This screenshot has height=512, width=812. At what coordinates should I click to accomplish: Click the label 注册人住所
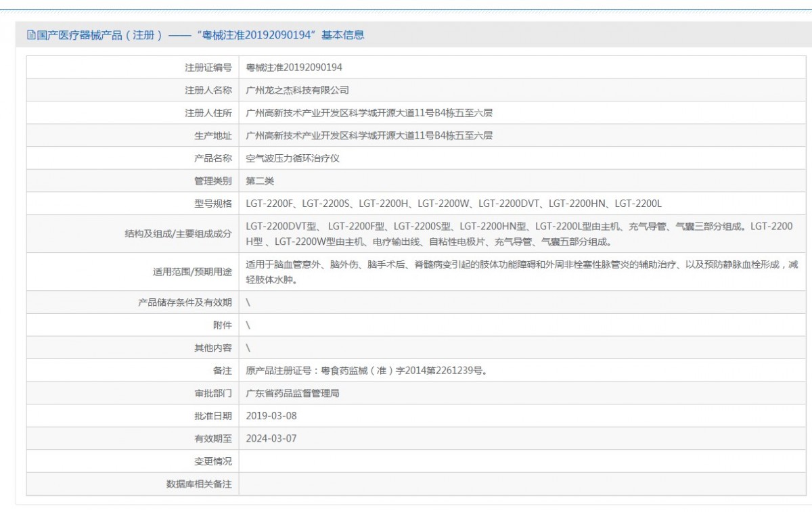click(x=208, y=113)
